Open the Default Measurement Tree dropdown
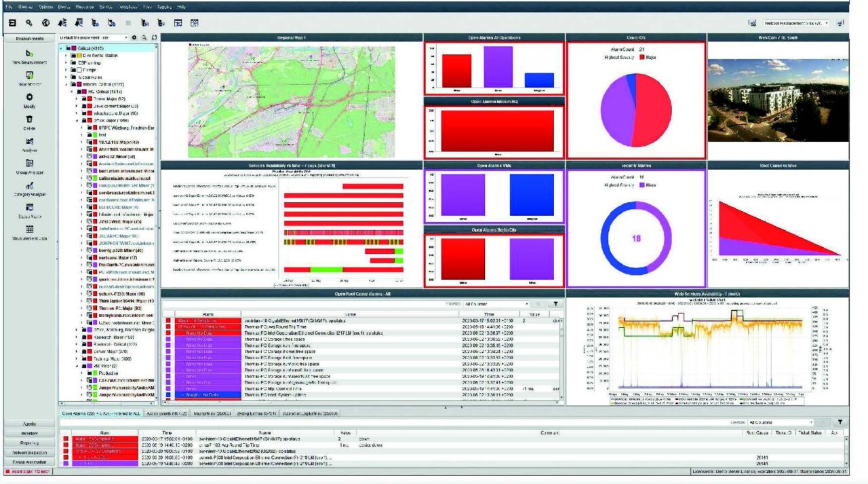 point(126,37)
